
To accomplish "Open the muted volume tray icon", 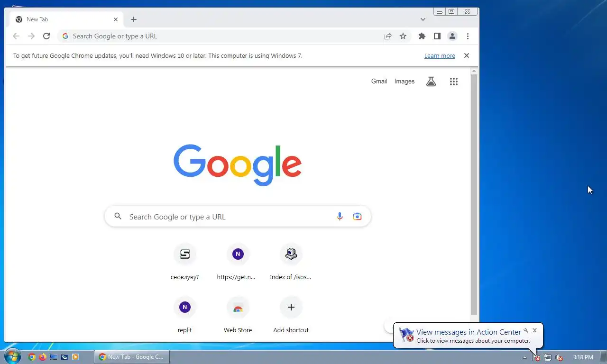I will [559, 357].
